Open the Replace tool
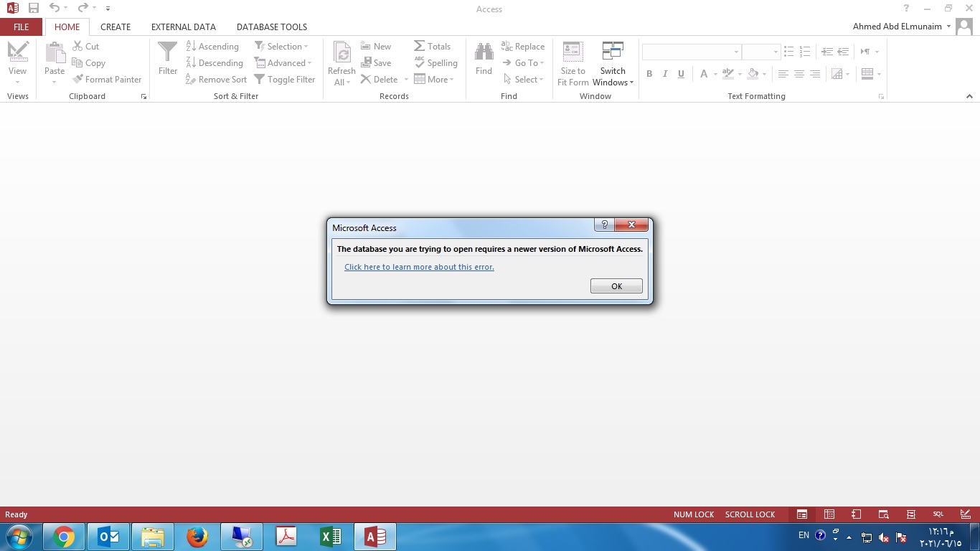980x551 pixels. 523,46
